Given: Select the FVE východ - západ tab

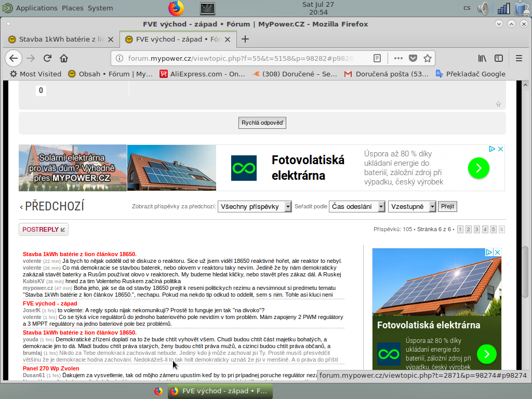Looking at the screenshot, I should click(178, 39).
